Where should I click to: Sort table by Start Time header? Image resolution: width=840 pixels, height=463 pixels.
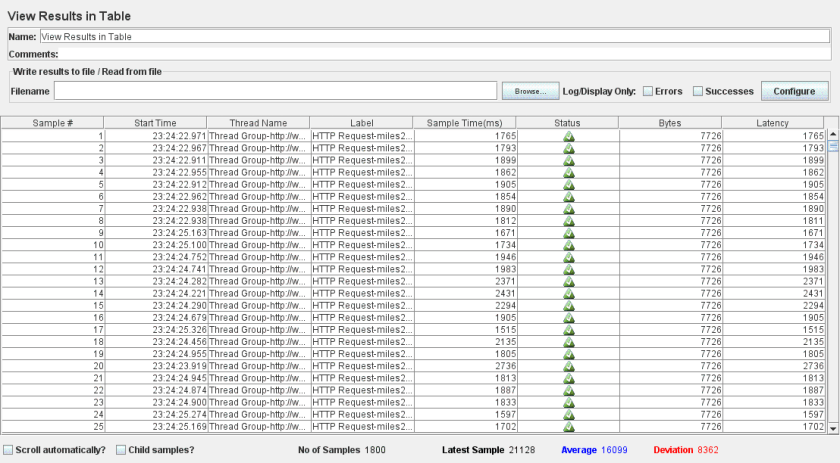coord(155,122)
